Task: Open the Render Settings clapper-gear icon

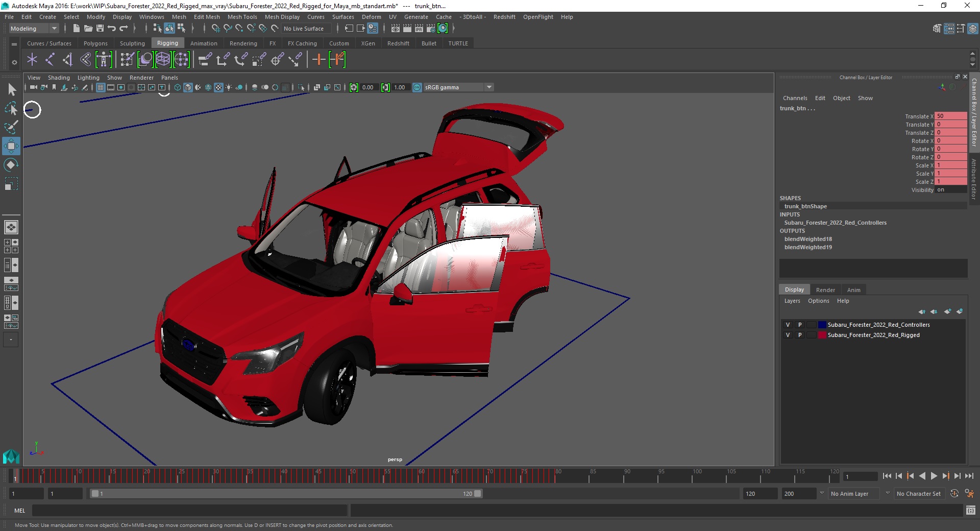Action: tap(431, 29)
